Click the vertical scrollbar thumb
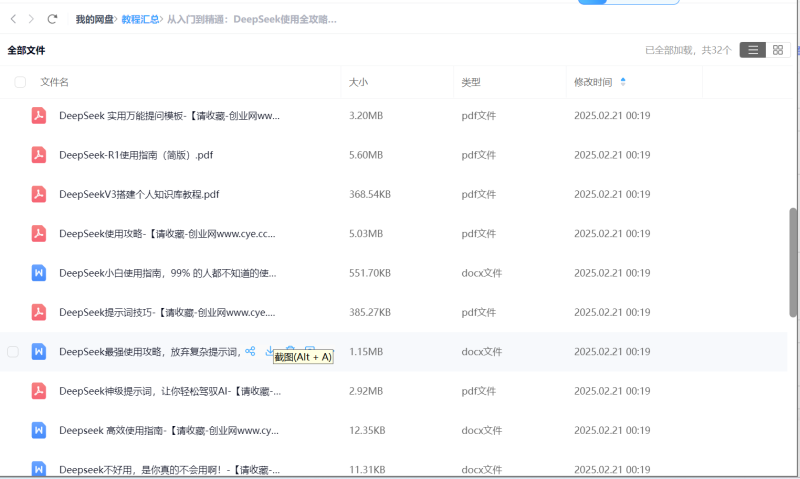Image resolution: width=800 pixels, height=479 pixels. tap(793, 263)
